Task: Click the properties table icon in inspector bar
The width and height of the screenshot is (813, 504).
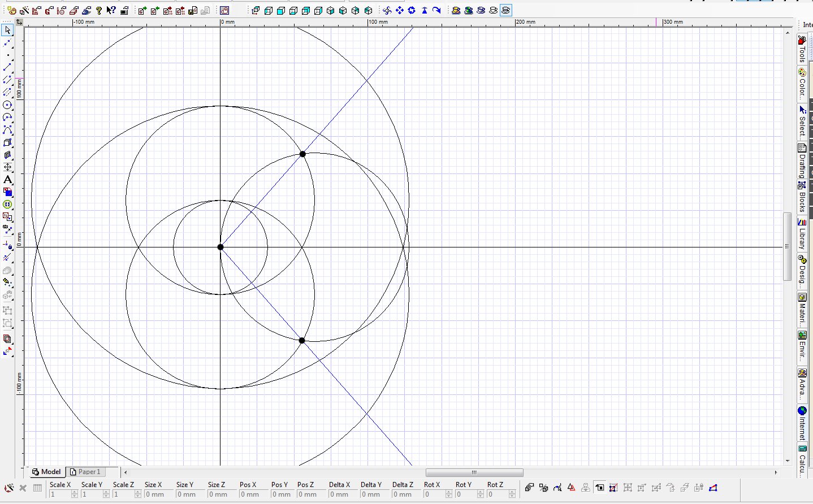Action: 37,488
